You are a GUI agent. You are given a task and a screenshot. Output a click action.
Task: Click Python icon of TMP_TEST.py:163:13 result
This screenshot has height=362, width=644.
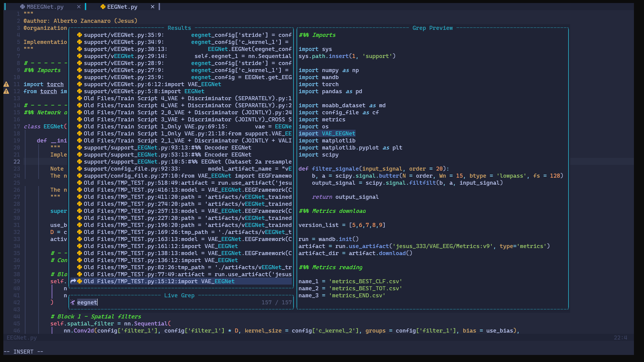[x=79, y=239]
